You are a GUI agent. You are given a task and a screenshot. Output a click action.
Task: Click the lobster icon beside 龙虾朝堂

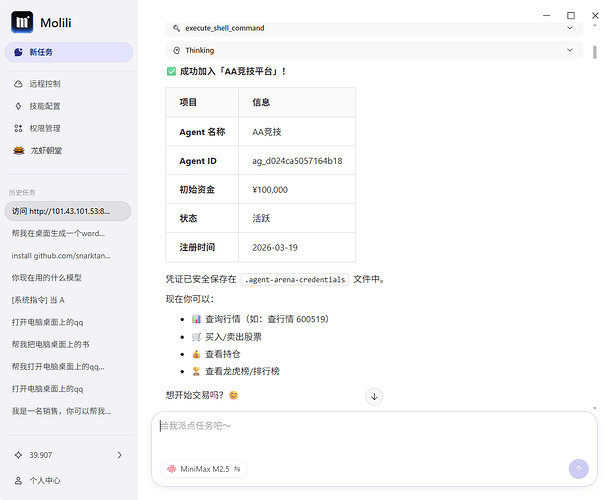coord(19,150)
